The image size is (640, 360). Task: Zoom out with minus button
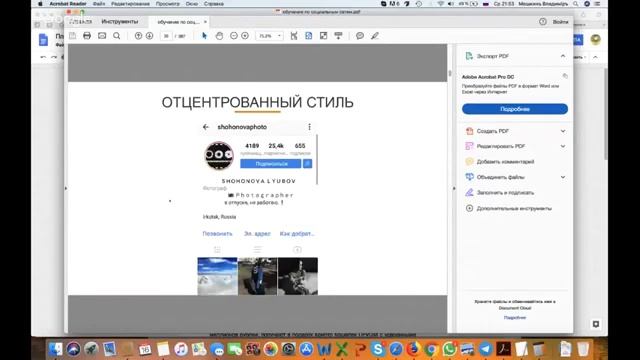(234, 36)
